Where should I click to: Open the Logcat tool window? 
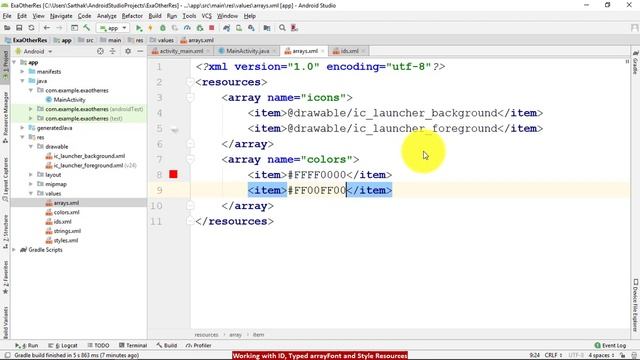(63, 345)
